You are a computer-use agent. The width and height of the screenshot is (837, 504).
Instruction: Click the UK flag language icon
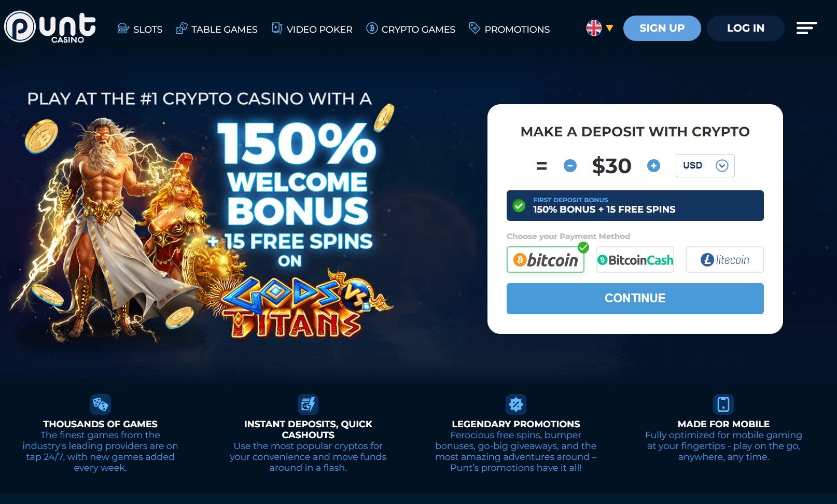594,28
